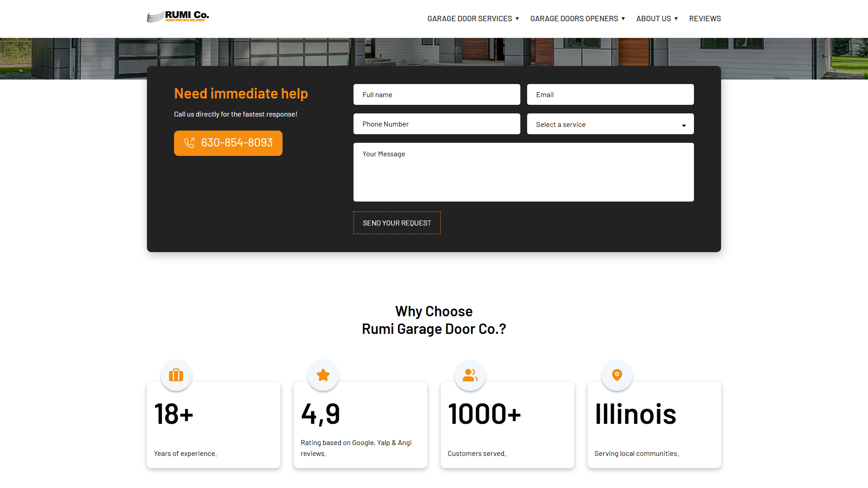Expand the About Us menu arrow

point(676,19)
